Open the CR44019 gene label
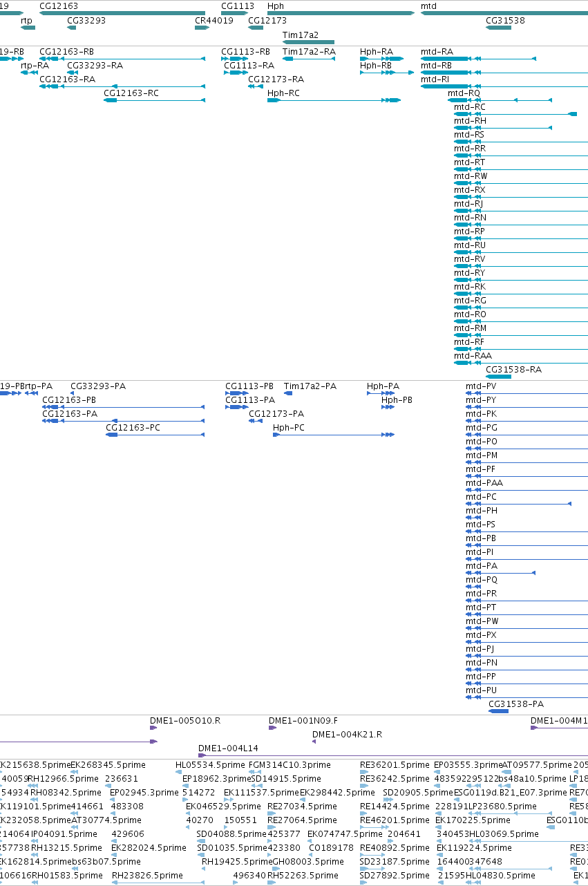Image resolution: width=588 pixels, height=886 pixels. [x=214, y=20]
